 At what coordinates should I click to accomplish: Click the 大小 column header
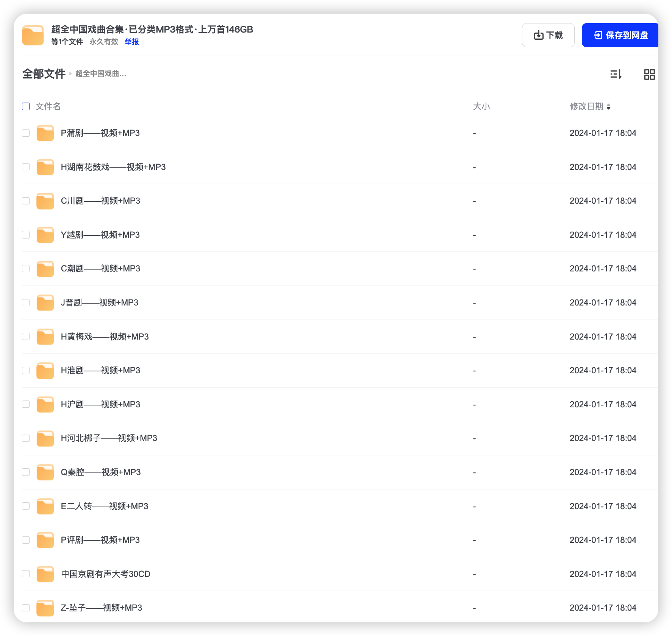[x=481, y=106]
